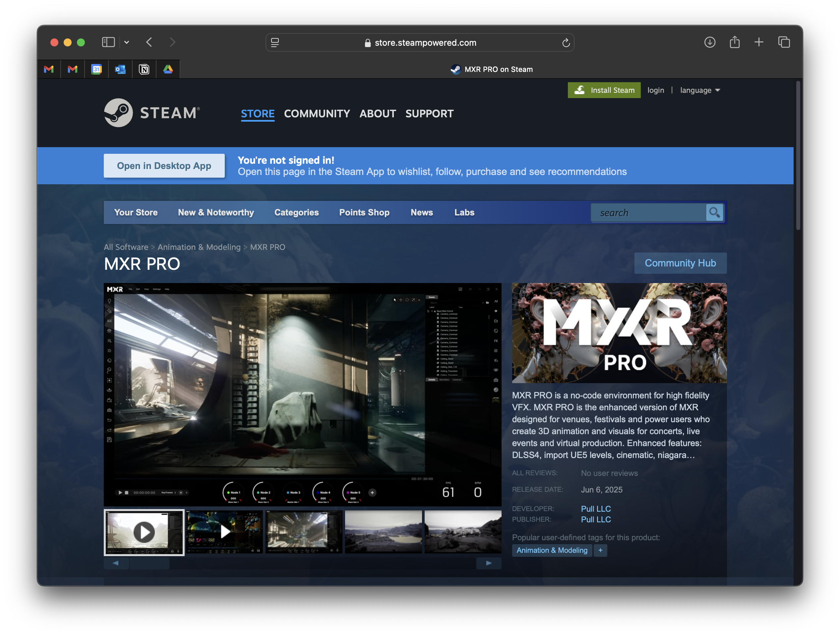The height and width of the screenshot is (635, 840).
Task: Open the STORE menu
Action: (258, 113)
